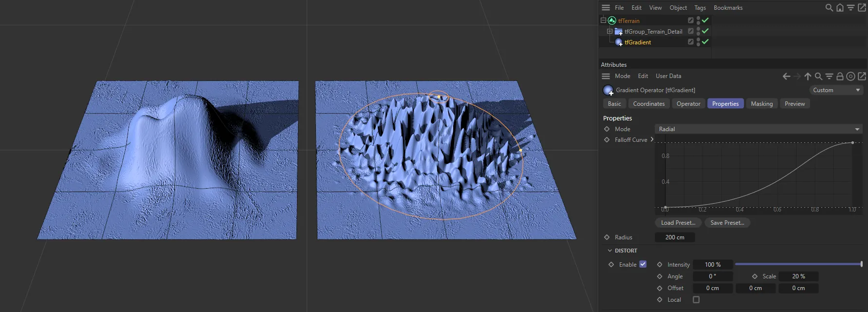Go back with the Attributes left arrow

(x=786, y=77)
